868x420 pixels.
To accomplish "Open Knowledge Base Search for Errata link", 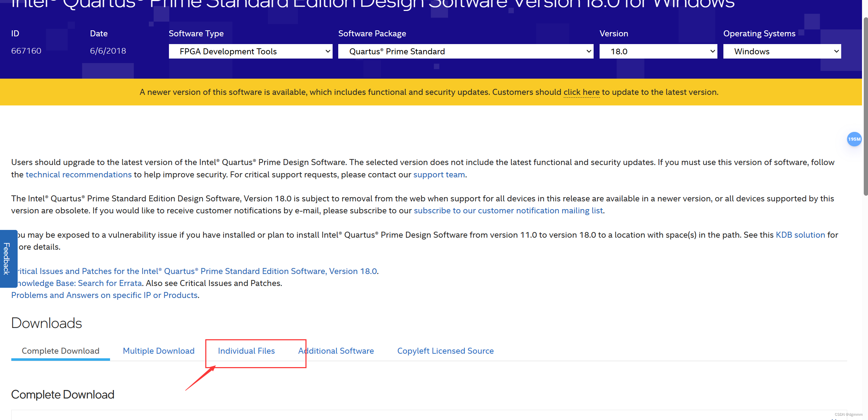I will [x=80, y=283].
